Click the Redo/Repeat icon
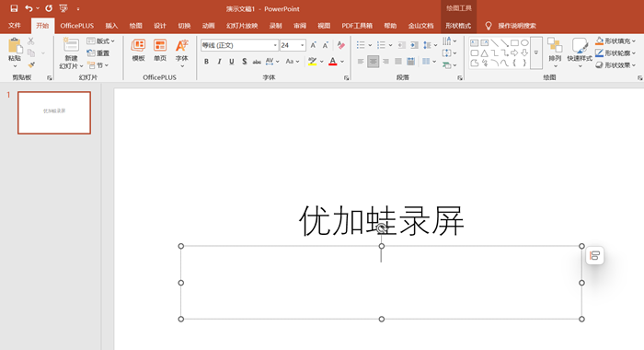Screen dimensions: 644x350 [x=49, y=8]
